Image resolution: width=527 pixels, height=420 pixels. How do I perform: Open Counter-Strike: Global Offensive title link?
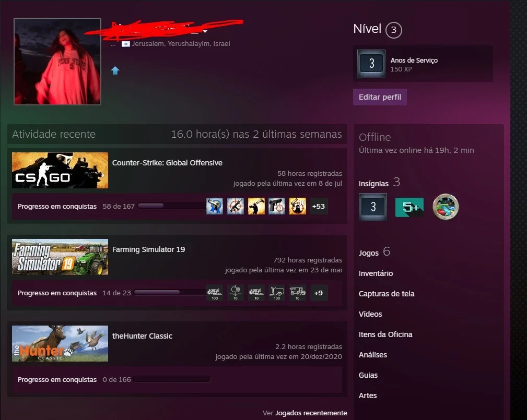pyautogui.click(x=167, y=163)
